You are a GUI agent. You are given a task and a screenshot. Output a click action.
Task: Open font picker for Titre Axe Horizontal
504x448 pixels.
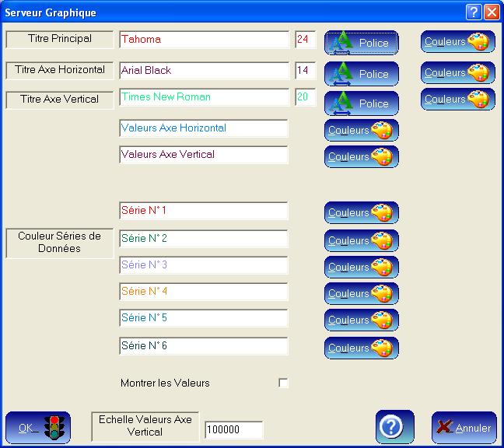pos(361,74)
